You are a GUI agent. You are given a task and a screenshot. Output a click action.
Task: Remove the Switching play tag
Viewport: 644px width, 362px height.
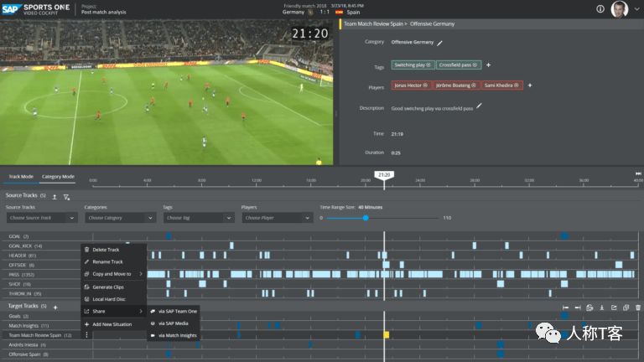coord(428,65)
